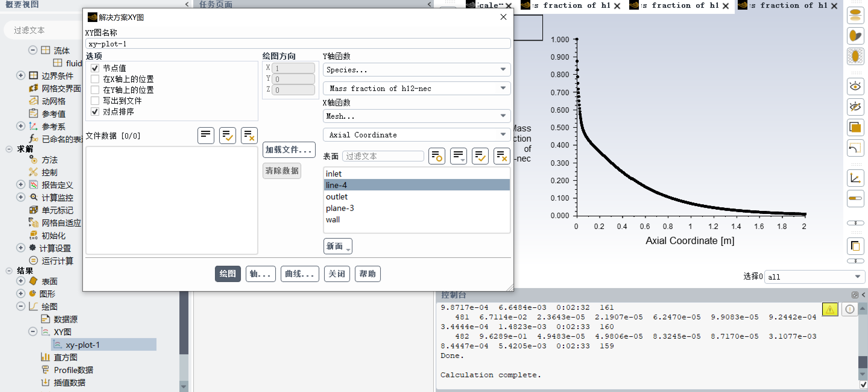868x392 pixels.
Task: Click the yellow warning icon in console
Action: 830,309
